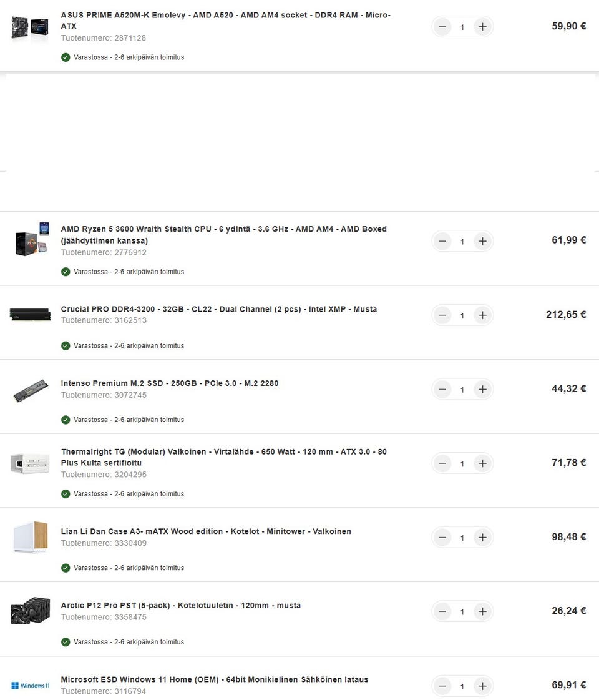Screen dimensions: 599x700
Task: Decrease Lian Li Dan Case A3 quantity
Action: pos(442,538)
